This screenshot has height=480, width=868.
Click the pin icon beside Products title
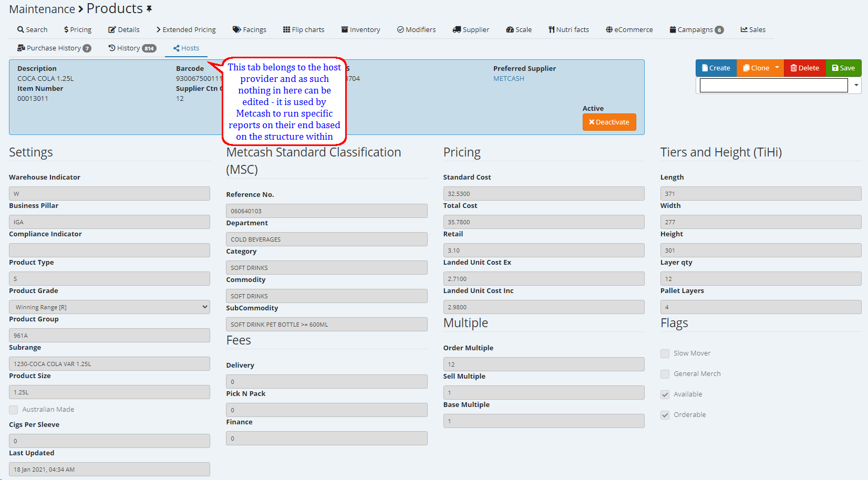[149, 9]
